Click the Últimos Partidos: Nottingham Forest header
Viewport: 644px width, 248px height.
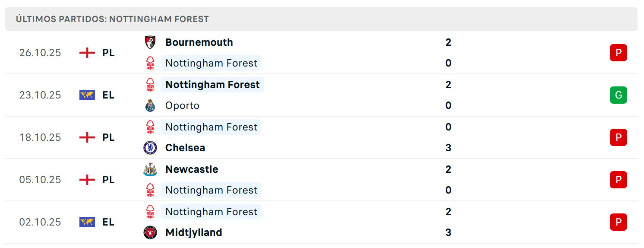tap(112, 19)
